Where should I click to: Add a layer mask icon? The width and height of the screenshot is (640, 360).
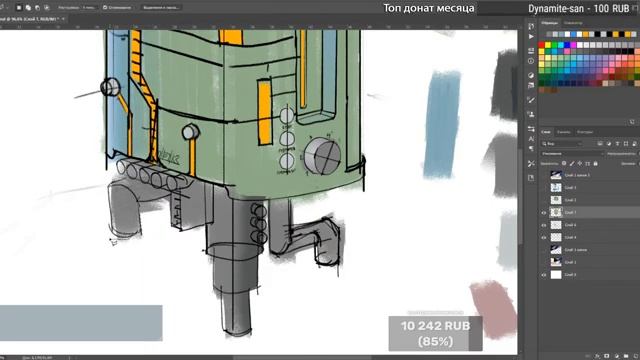[607, 356]
